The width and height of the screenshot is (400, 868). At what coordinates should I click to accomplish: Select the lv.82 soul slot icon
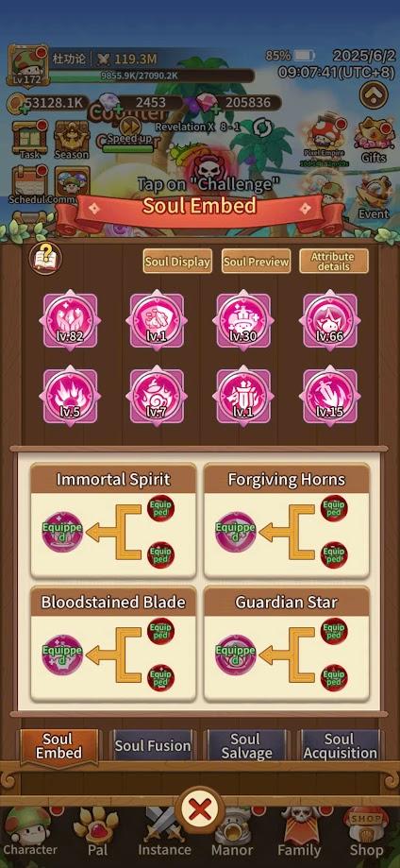pos(70,320)
